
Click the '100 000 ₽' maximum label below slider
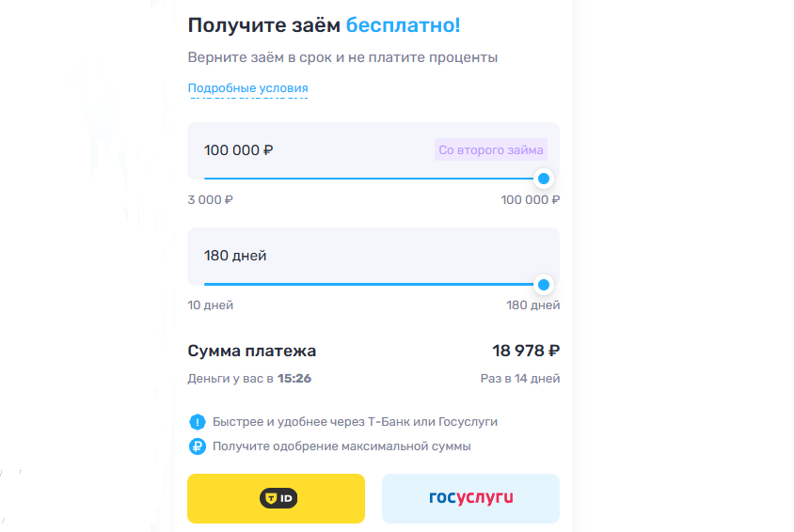coord(530,199)
